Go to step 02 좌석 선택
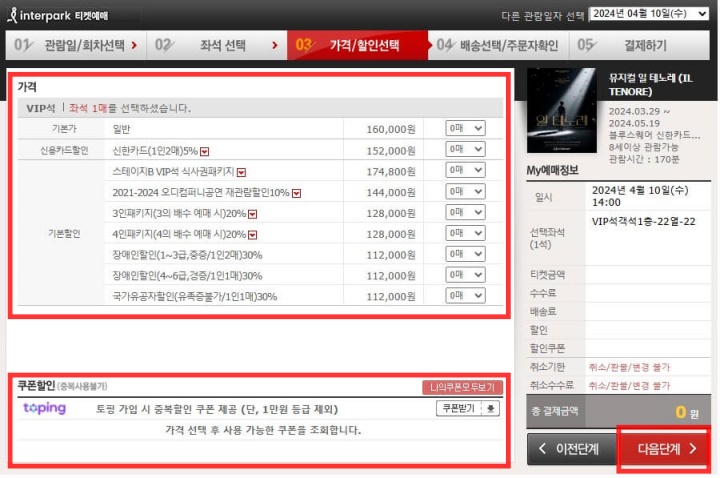720x478 pixels. [x=217, y=45]
